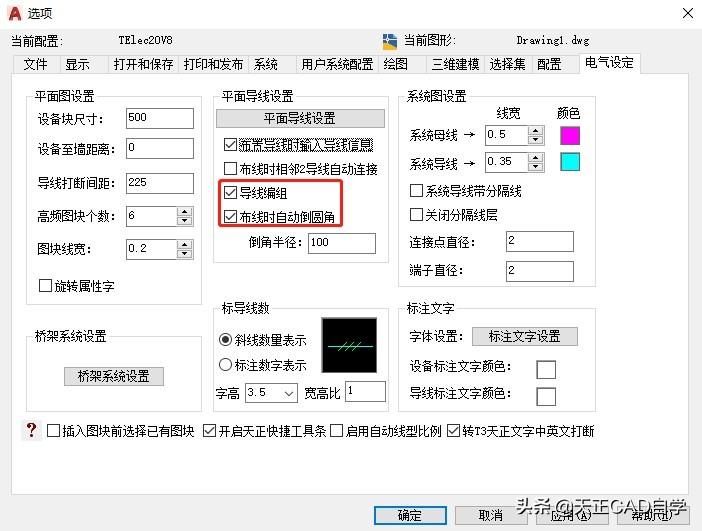Switch to the 打开和保存 tab
702x531 pixels.
[x=144, y=64]
